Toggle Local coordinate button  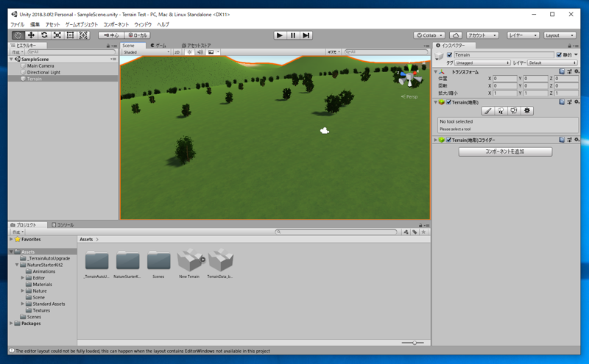(x=138, y=35)
